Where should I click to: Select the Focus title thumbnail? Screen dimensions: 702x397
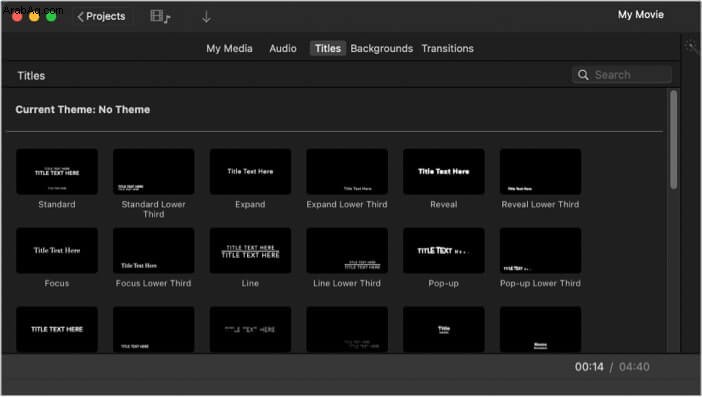pyautogui.click(x=57, y=250)
